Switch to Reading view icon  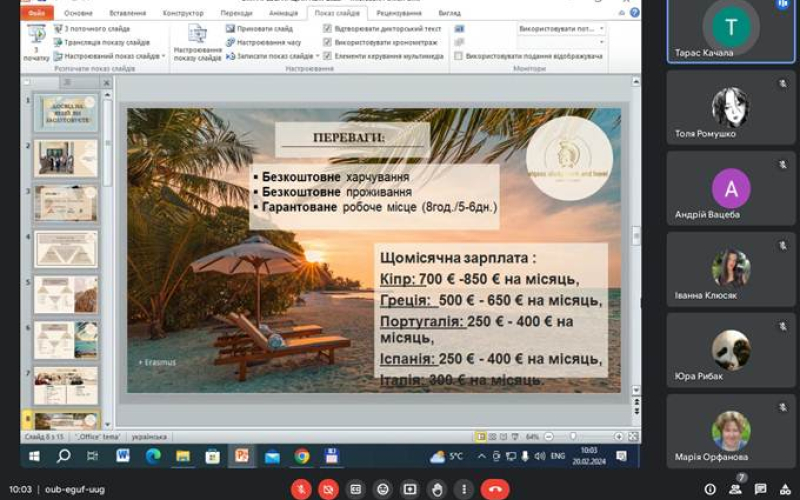click(504, 437)
